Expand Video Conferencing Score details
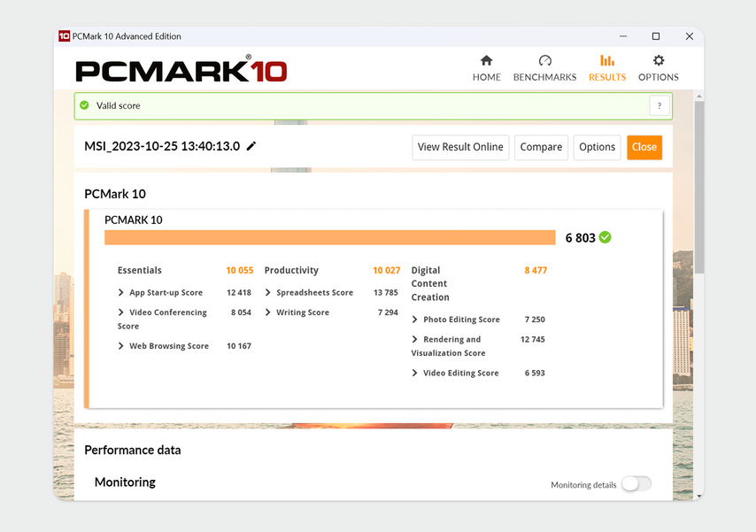The width and height of the screenshot is (756, 532). coord(120,312)
